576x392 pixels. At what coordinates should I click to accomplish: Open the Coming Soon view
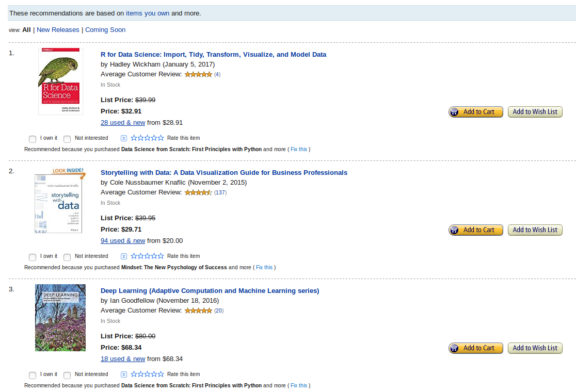tap(105, 29)
